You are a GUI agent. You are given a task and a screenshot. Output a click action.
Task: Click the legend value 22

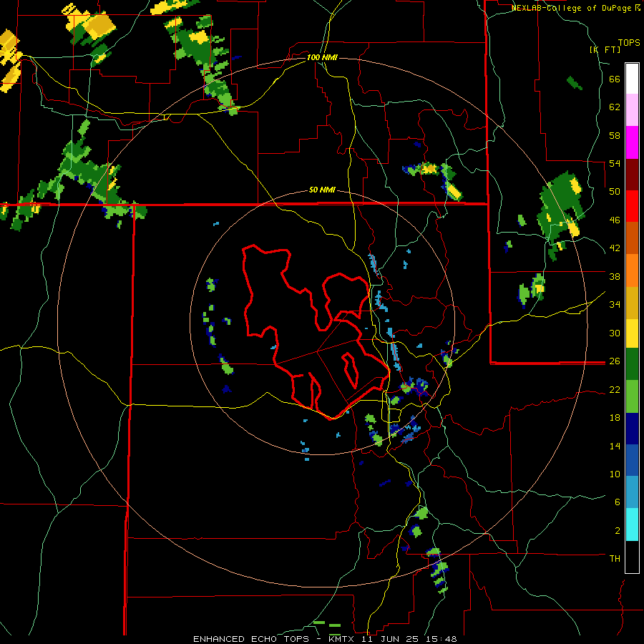click(x=615, y=389)
